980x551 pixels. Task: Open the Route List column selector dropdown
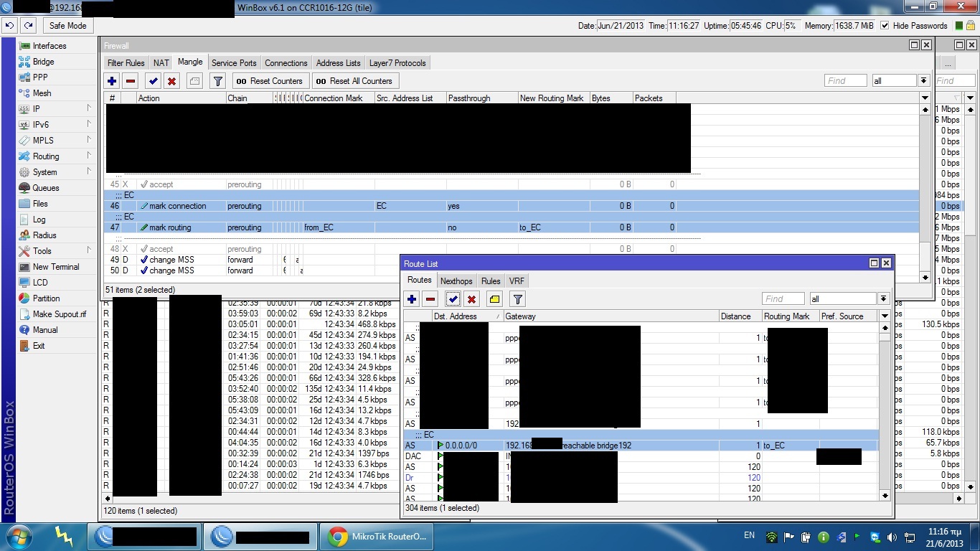(885, 316)
